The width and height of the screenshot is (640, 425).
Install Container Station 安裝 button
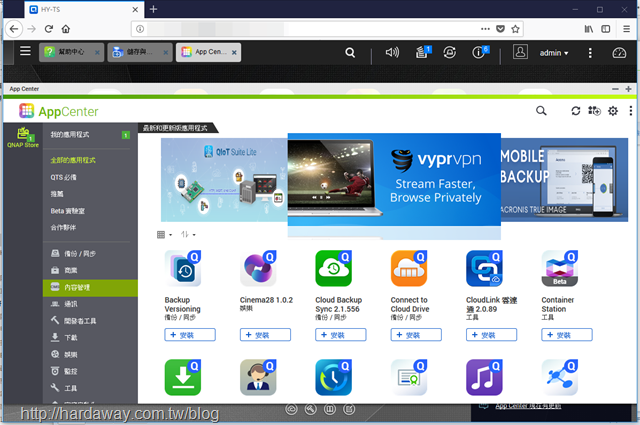pos(567,335)
